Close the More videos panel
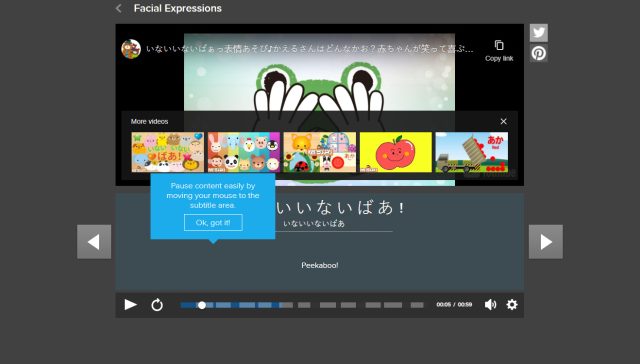This screenshot has width=640, height=364. coord(504,121)
